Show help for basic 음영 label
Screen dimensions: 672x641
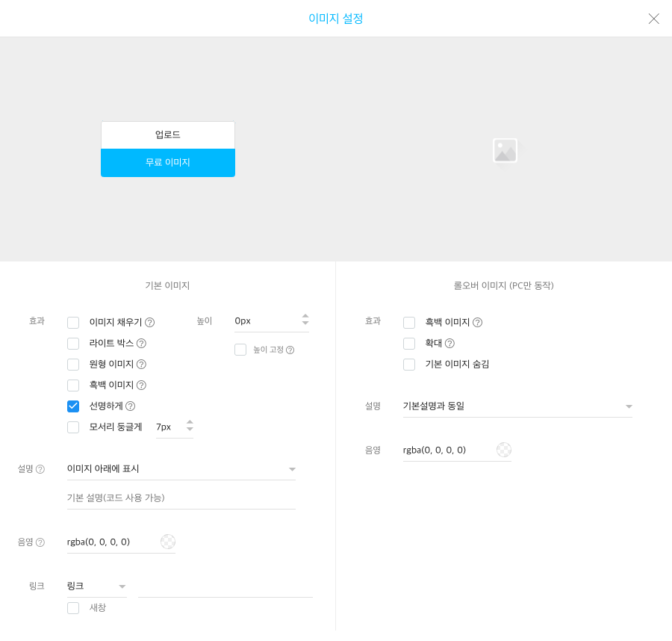40,543
